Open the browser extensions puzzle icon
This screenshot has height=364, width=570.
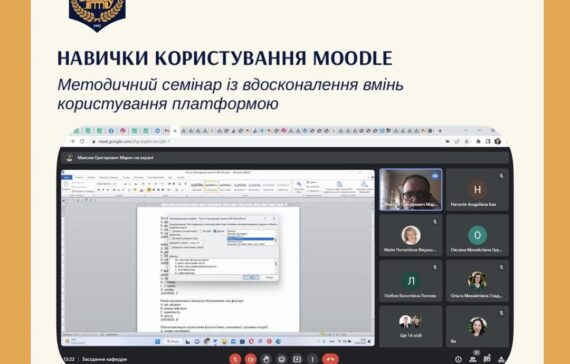click(478, 141)
